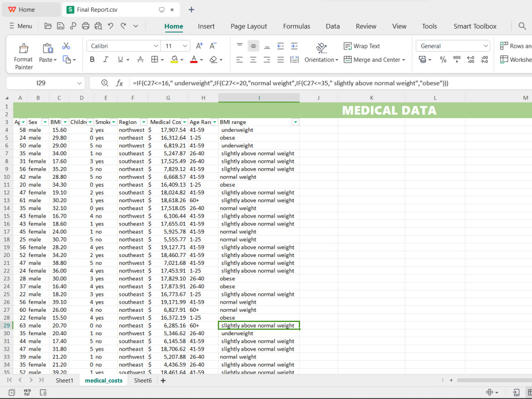Viewport: 532px width, 399px height.
Task: Click the Undo arrow icon
Action: click(x=110, y=26)
